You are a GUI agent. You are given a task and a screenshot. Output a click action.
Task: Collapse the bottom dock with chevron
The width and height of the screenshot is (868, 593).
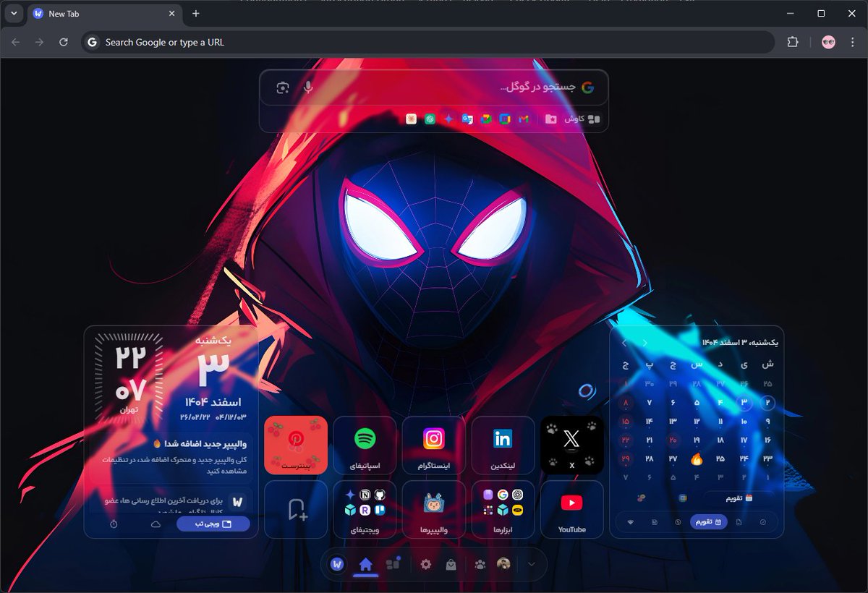pos(532,564)
